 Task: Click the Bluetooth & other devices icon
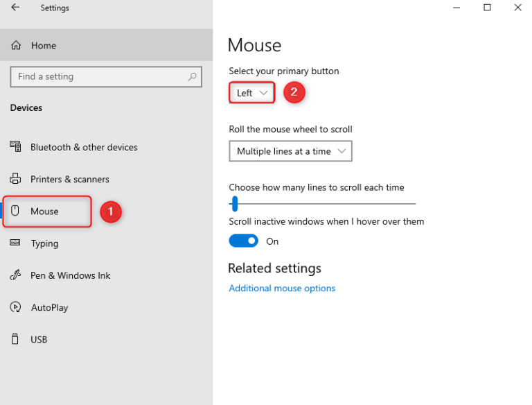(16, 147)
